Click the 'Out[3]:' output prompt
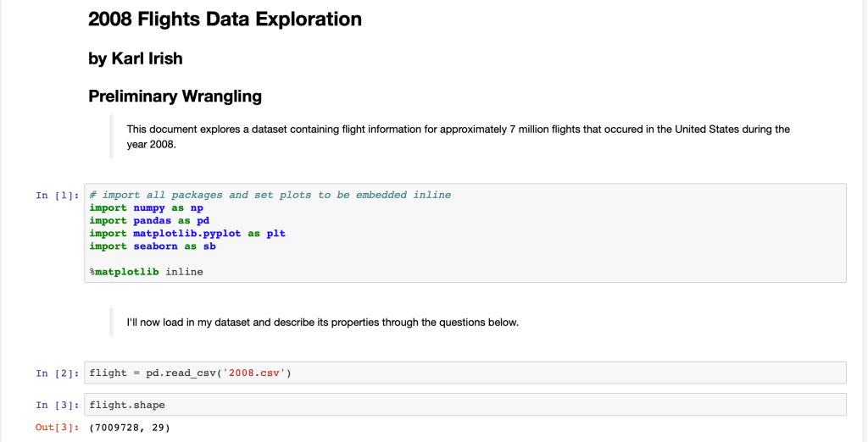Image resolution: width=868 pixels, height=442 pixels. point(57,428)
